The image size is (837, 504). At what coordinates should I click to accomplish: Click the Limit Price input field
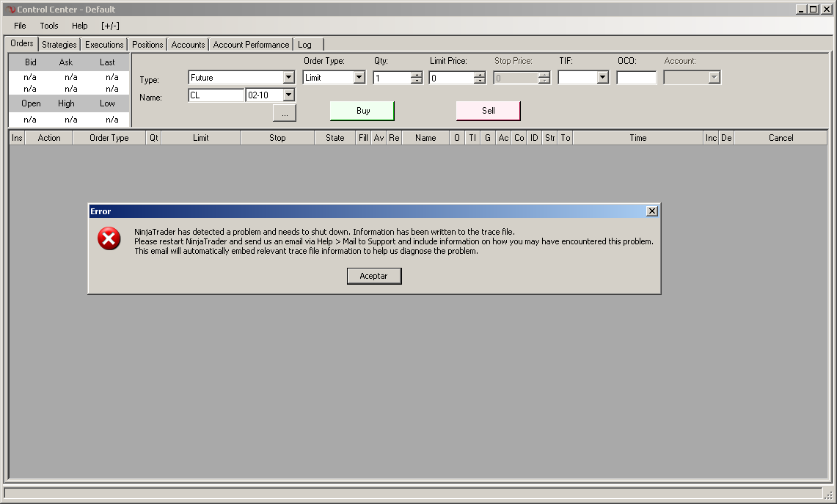[452, 78]
